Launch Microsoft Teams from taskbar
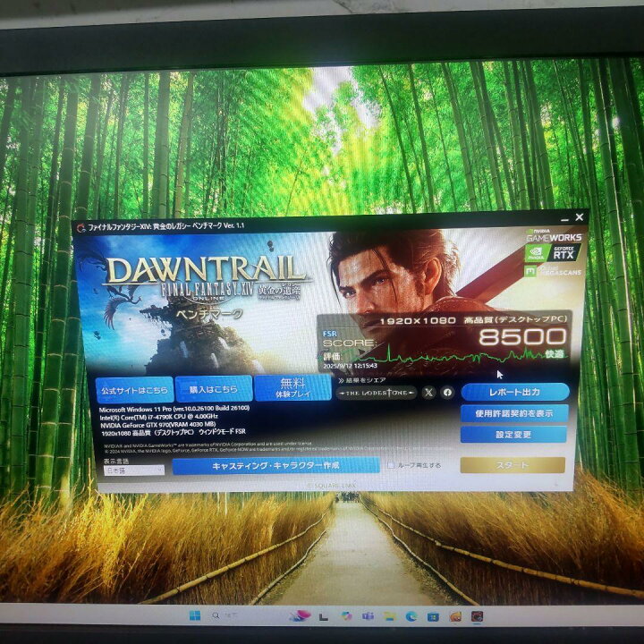This screenshot has width=644, height=644. point(368,616)
